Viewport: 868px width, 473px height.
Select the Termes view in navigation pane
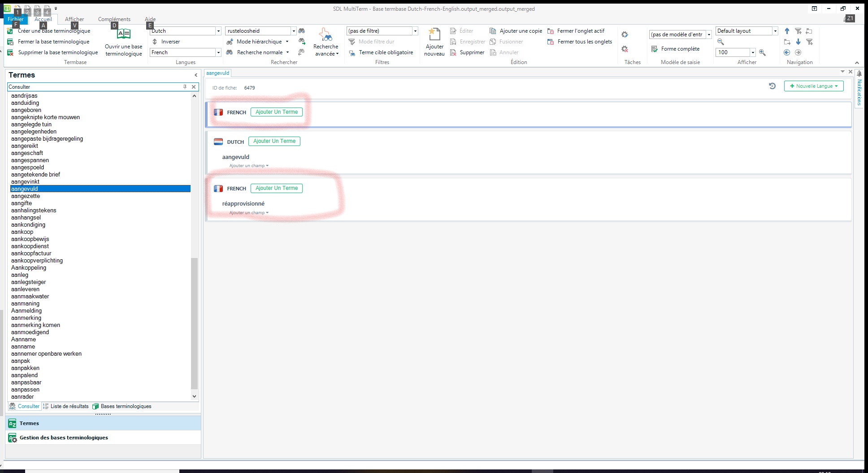[103, 423]
